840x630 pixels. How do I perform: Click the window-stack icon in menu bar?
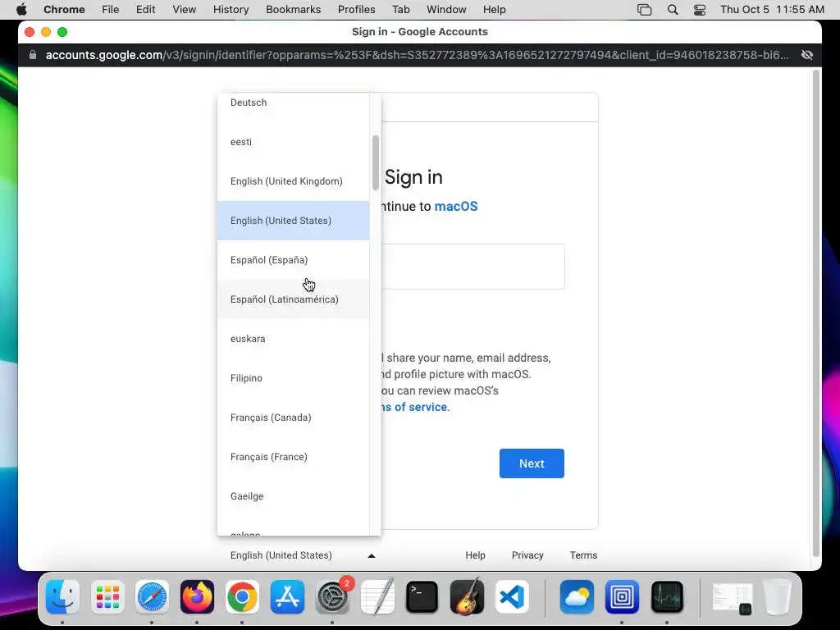(645, 10)
